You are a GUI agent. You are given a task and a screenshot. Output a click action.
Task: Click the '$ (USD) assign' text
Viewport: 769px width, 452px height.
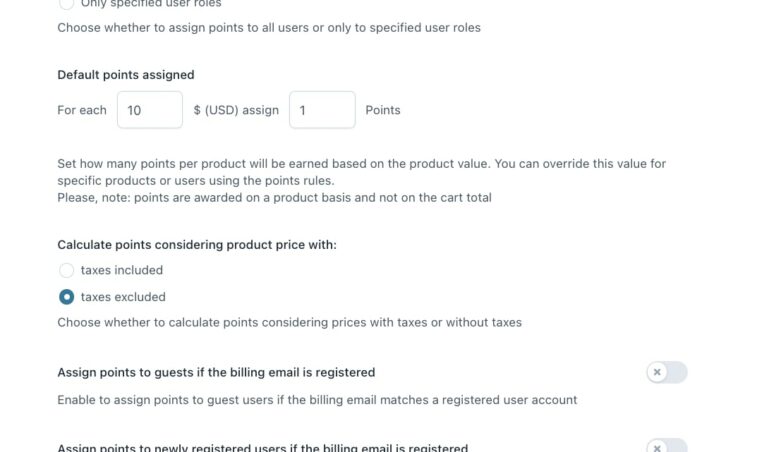(x=236, y=110)
